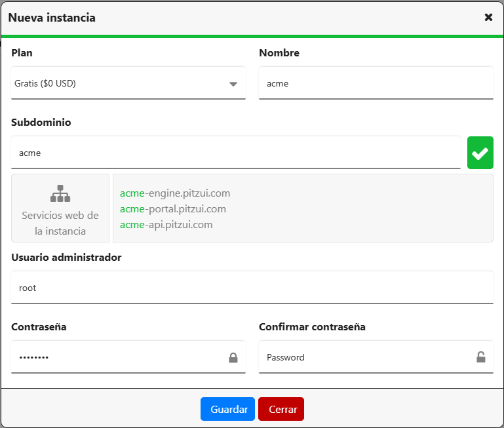Image resolution: width=504 pixels, height=428 pixels.
Task: Click the dropdown arrow in the Plan field
Action: (233, 84)
